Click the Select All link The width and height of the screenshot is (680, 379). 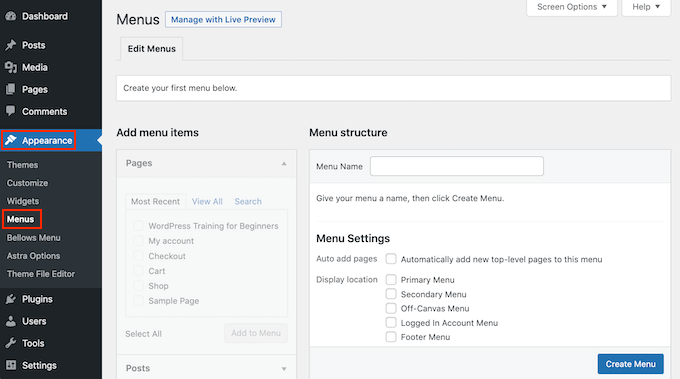tap(144, 334)
